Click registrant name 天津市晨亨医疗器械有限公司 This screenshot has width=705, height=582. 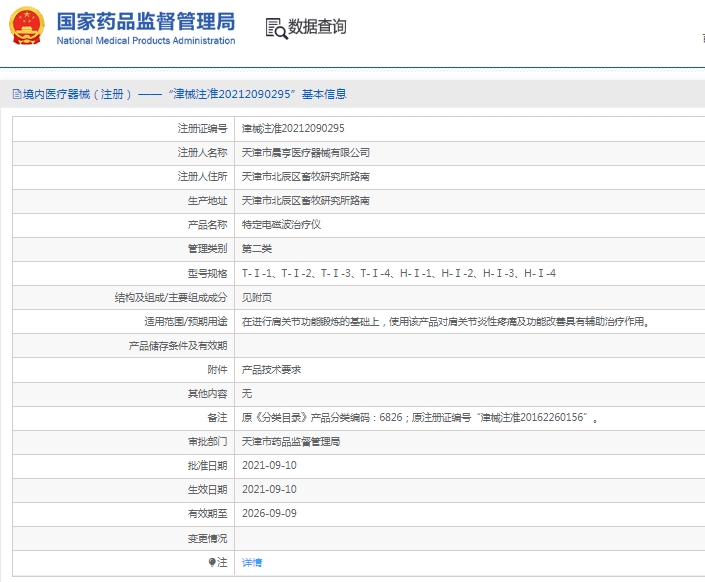point(306,152)
